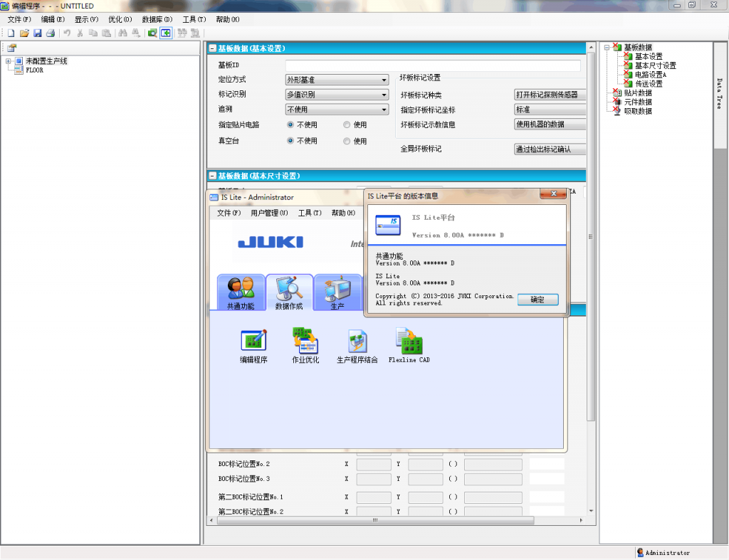Viewport: 729px width, 560px height.
Task: Click the New file toolbar icon
Action: 11,33
